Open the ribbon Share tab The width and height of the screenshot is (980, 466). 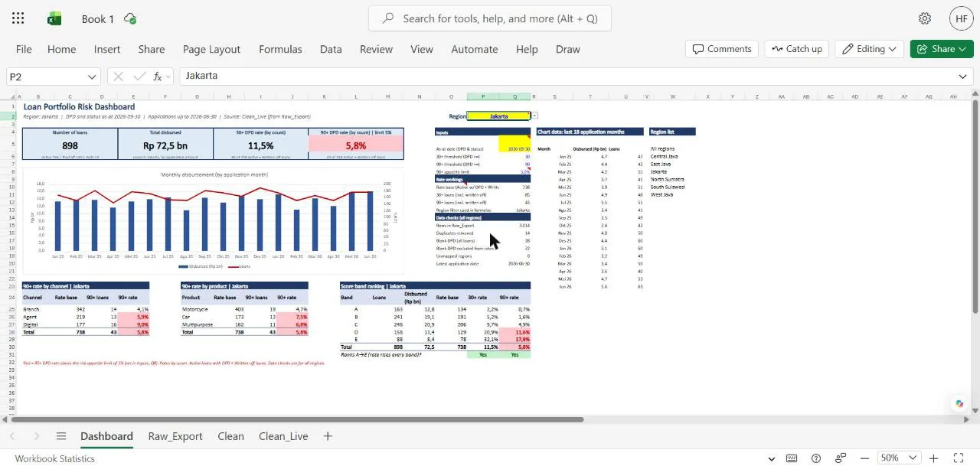point(152,49)
